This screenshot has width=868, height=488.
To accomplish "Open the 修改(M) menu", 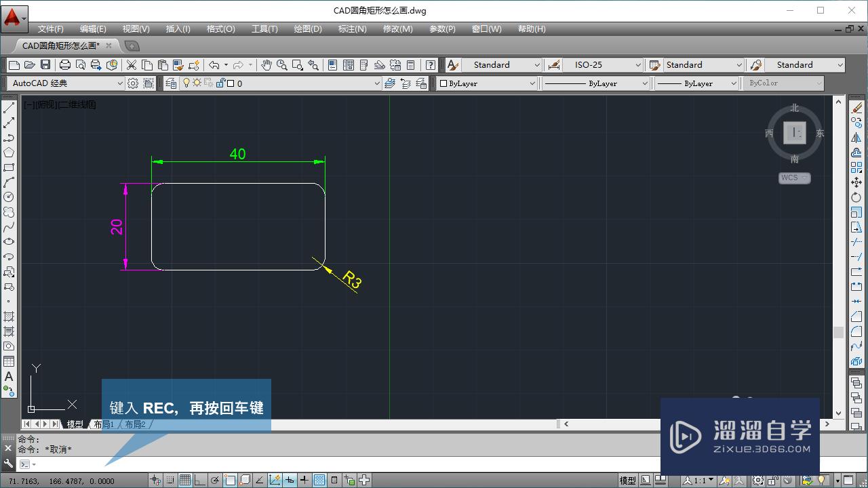I will click(x=397, y=28).
